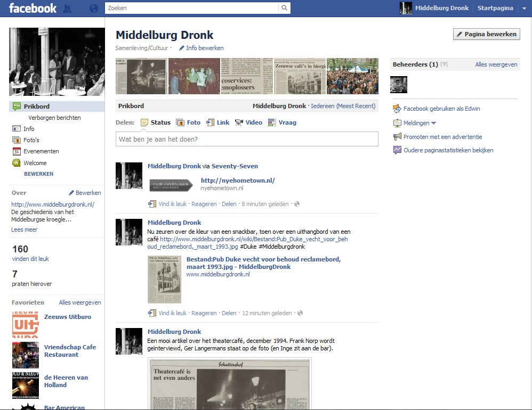Viewport: 532px width, 410px height.
Task: Click the large black-and-white page profile photo
Action: click(57, 62)
